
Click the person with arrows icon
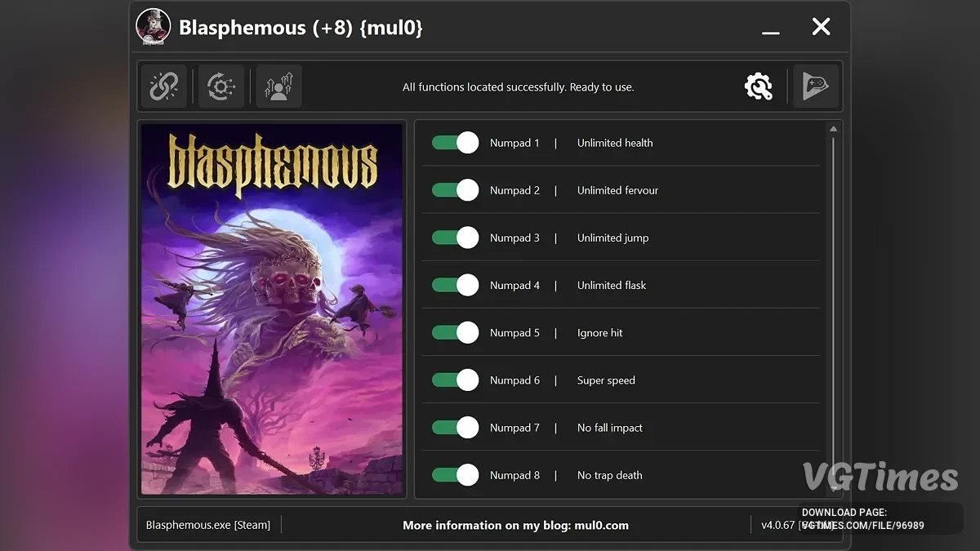pos(278,87)
